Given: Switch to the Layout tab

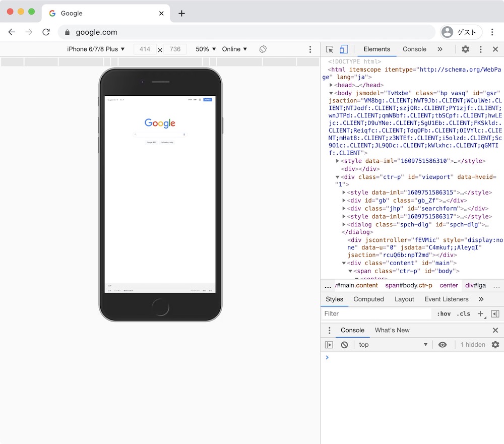Looking at the screenshot, I should coord(404,299).
